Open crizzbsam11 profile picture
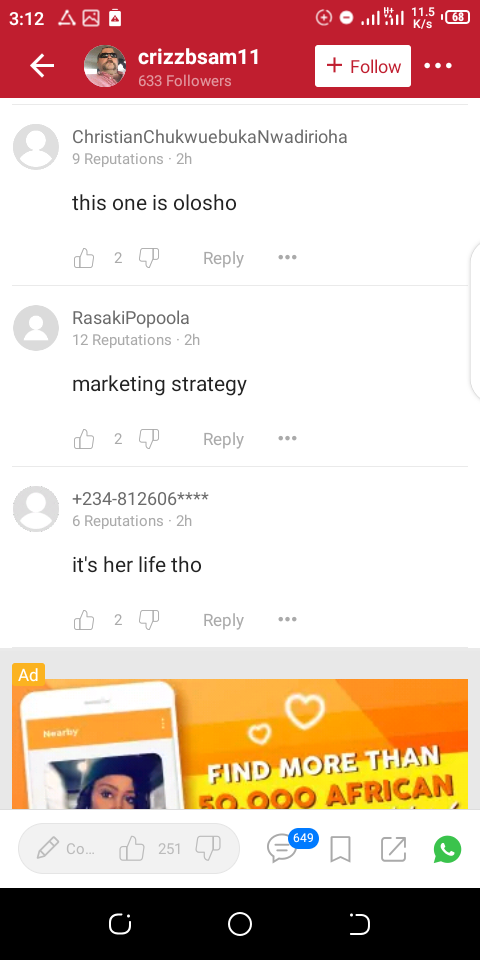The height and width of the screenshot is (960, 480). coord(105,66)
